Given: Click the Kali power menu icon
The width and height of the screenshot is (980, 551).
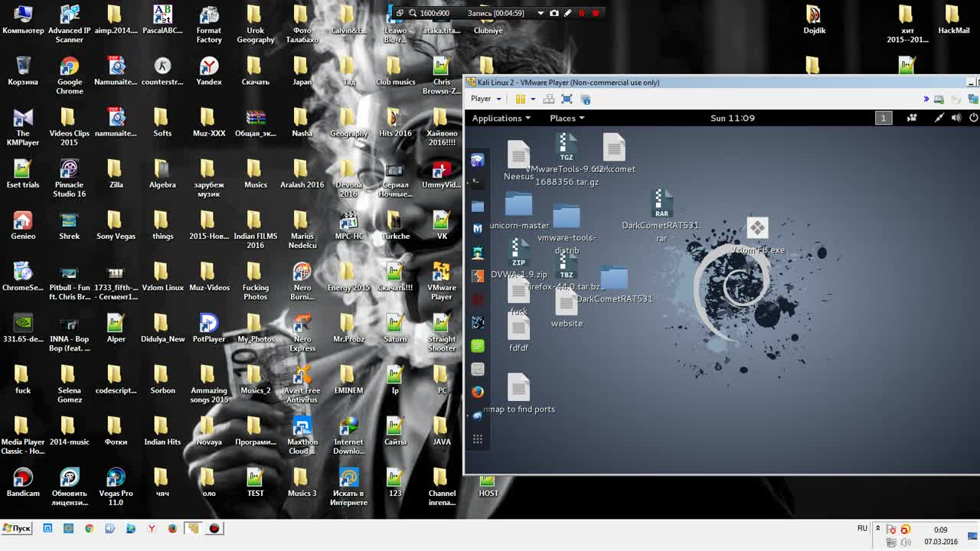Looking at the screenshot, I should click(x=974, y=118).
